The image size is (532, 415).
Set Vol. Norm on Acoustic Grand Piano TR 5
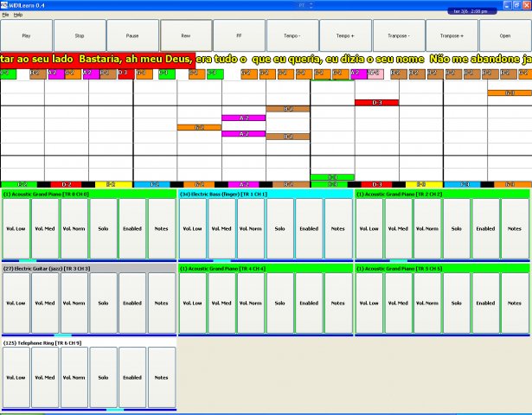point(427,303)
